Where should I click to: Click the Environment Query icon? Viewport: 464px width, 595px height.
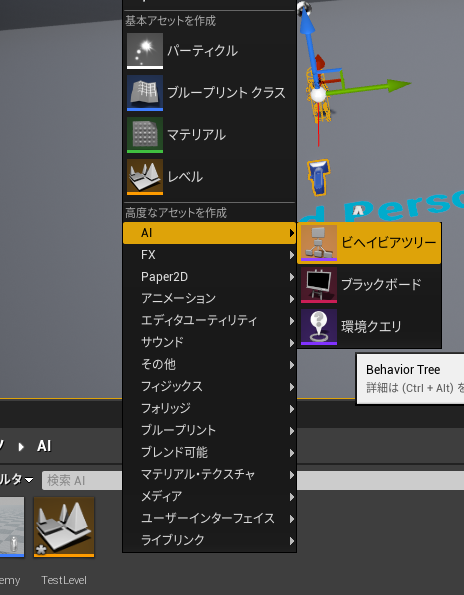tap(319, 327)
